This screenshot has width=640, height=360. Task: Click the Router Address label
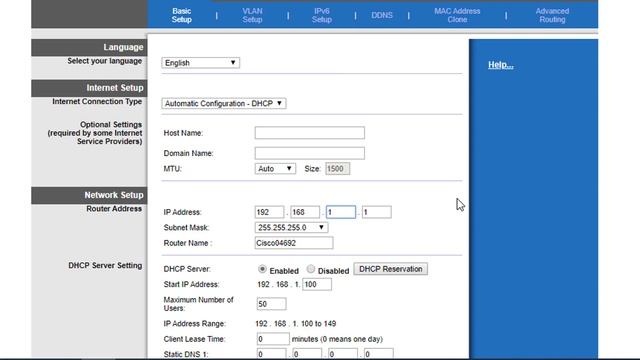(x=114, y=209)
